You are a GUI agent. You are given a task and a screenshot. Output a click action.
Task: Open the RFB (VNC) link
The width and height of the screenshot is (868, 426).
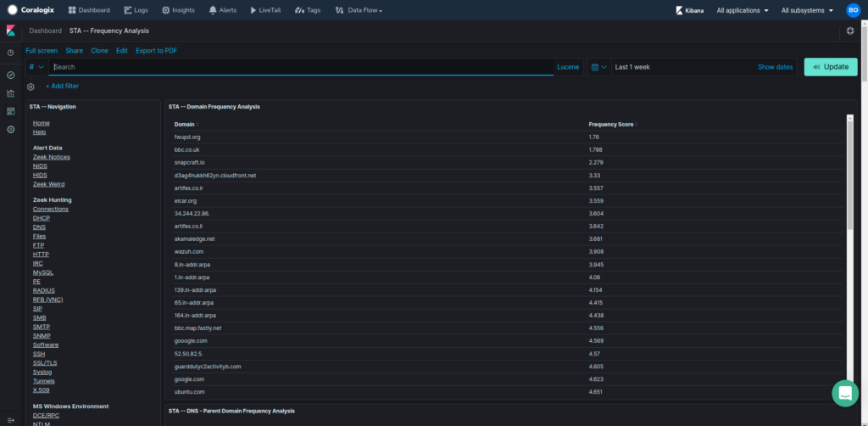pyautogui.click(x=47, y=300)
